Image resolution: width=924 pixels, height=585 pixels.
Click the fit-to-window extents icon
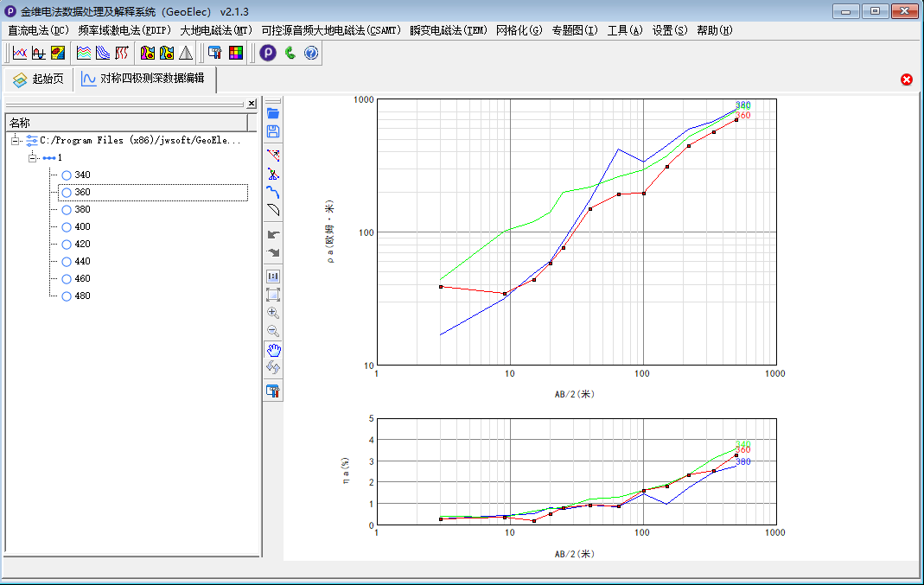click(273, 295)
